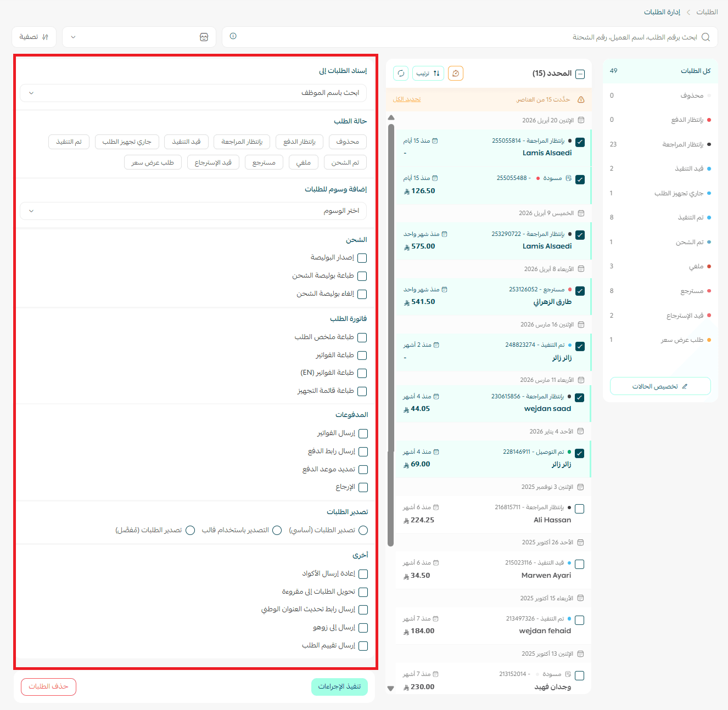Screen dimensions: 728x710
Task: Select التصدير باستخدام قالب radio
Action: point(277,530)
